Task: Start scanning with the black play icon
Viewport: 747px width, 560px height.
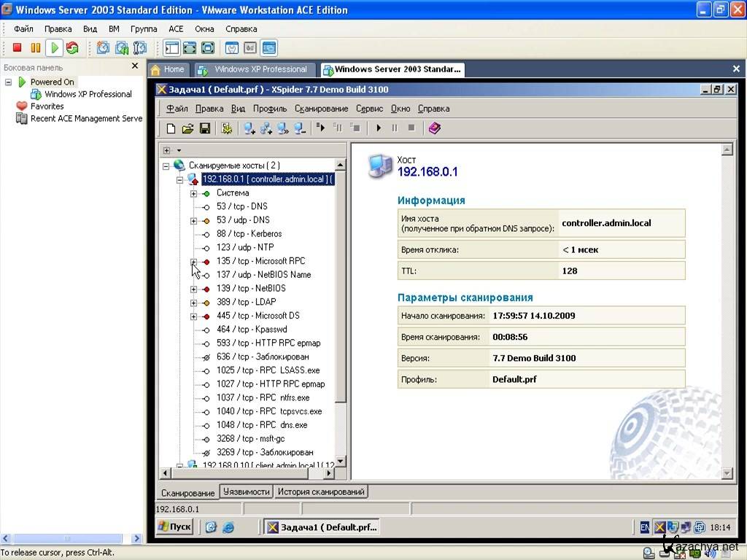Action: point(379,128)
